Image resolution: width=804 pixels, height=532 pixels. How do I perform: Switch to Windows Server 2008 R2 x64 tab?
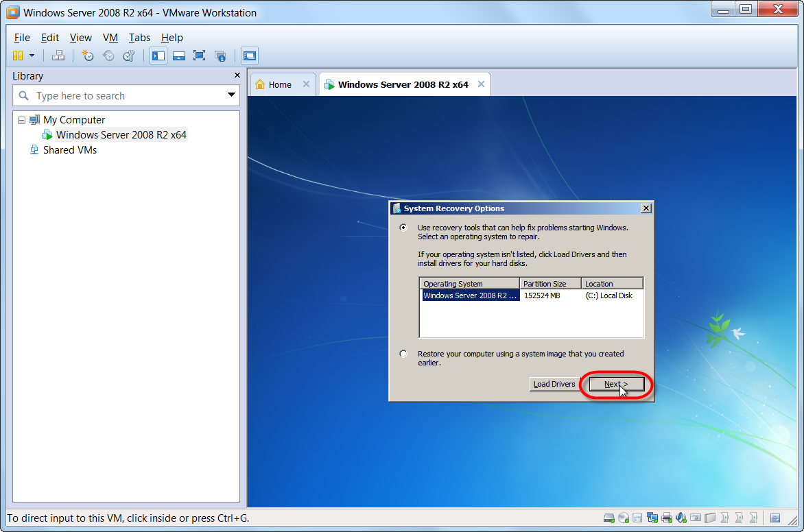point(403,84)
